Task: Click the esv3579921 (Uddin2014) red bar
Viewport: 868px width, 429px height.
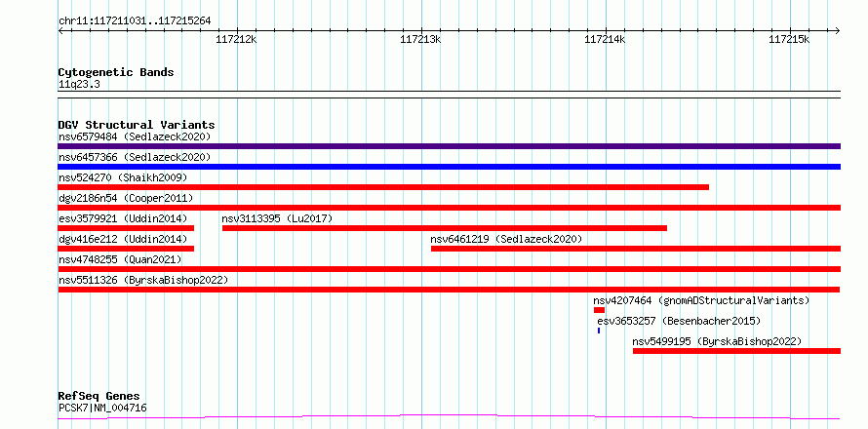Action: (126, 228)
